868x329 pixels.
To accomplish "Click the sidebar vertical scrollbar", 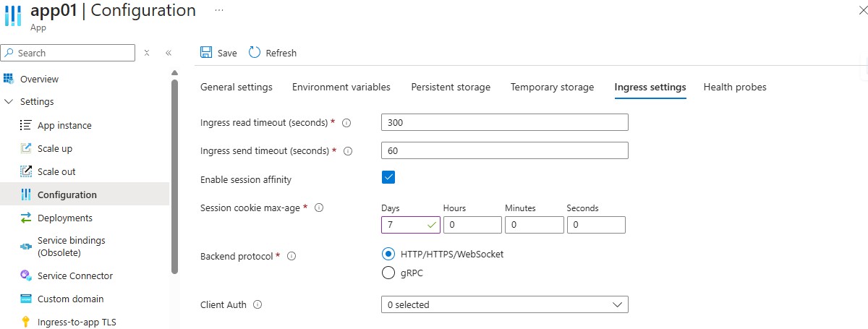I will pos(174,174).
